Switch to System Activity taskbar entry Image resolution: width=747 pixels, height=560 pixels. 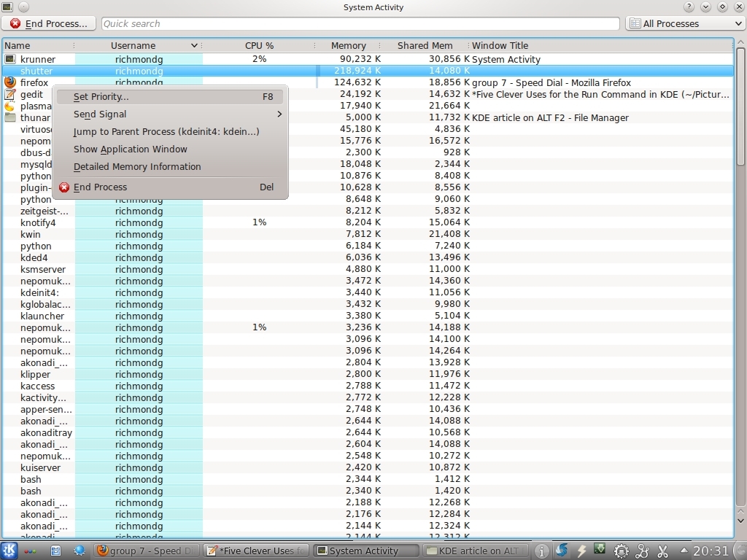coord(366,551)
